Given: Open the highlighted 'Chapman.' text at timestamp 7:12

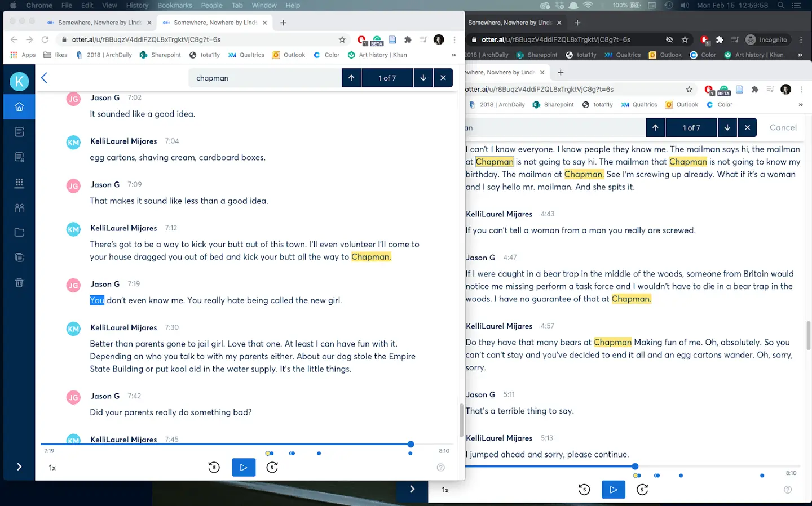Looking at the screenshot, I should pyautogui.click(x=372, y=256).
